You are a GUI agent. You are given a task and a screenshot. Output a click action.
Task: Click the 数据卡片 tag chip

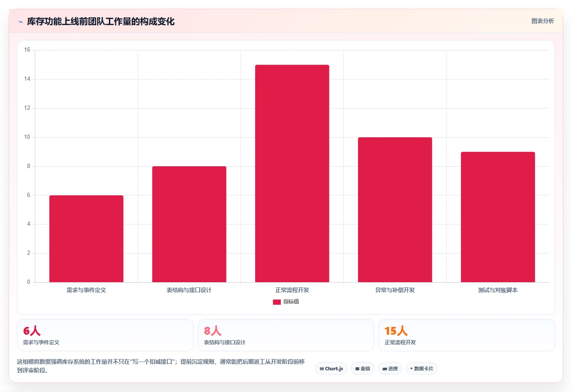(x=421, y=369)
